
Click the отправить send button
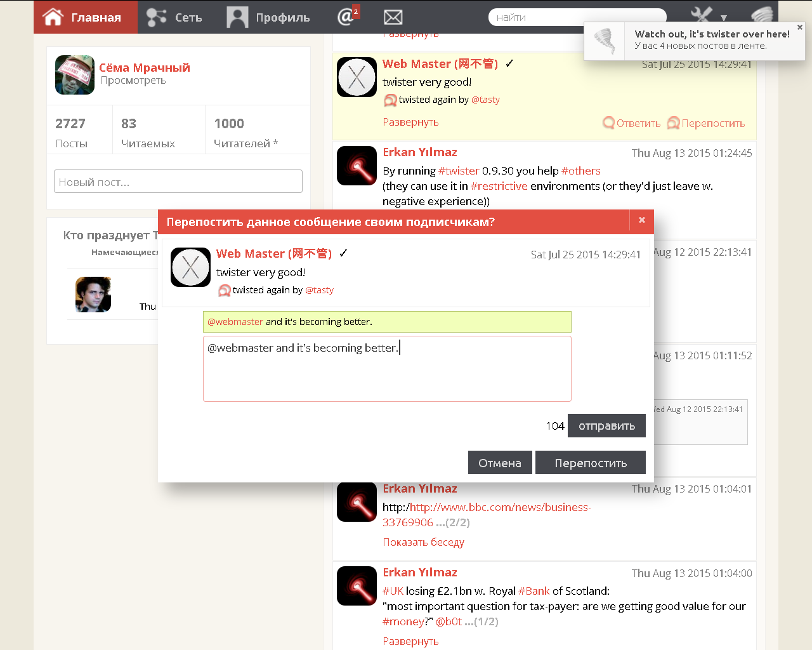pyautogui.click(x=606, y=426)
